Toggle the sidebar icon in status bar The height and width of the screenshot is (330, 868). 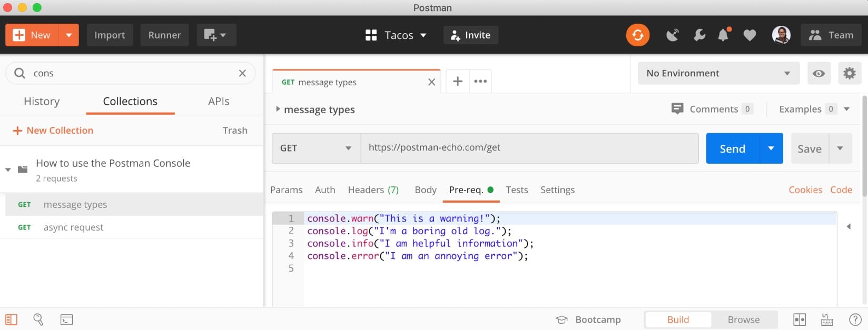point(12,319)
